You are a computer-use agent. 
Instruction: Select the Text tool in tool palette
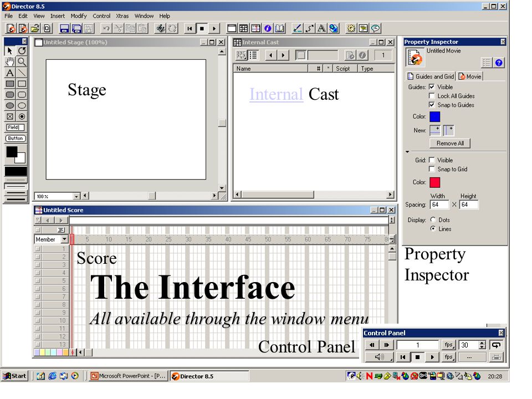click(10, 73)
